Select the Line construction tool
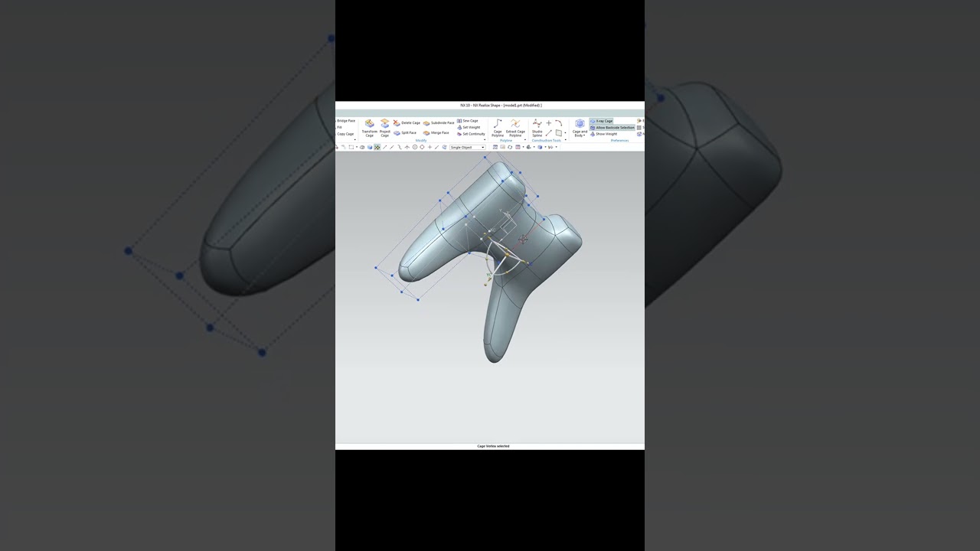The height and width of the screenshot is (551, 980). click(549, 133)
